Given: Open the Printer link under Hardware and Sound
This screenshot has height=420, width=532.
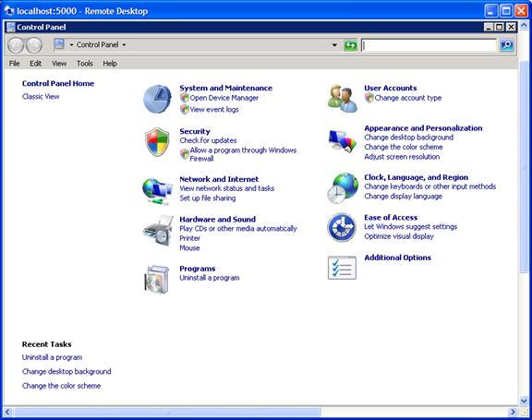Looking at the screenshot, I should pyautogui.click(x=190, y=238).
